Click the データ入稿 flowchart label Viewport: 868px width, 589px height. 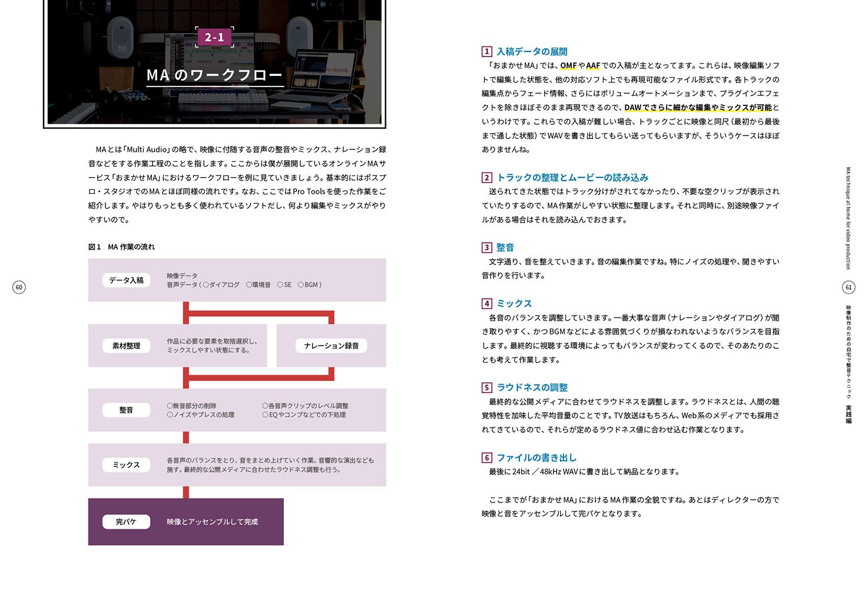(126, 280)
